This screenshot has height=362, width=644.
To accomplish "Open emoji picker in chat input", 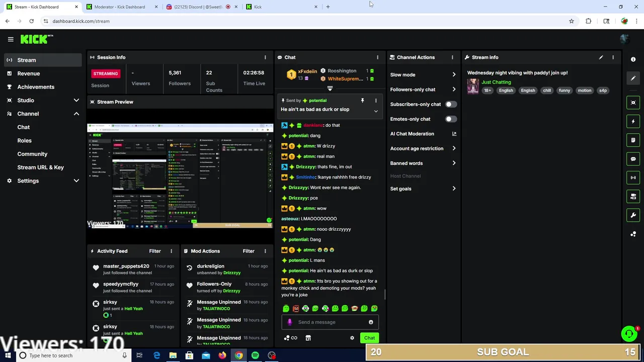I will [371, 322].
